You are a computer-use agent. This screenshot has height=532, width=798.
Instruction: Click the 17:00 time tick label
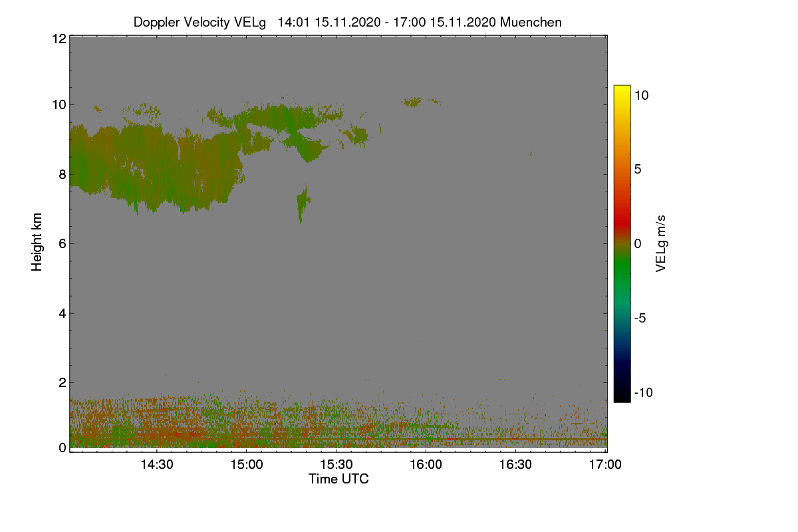coord(605,464)
